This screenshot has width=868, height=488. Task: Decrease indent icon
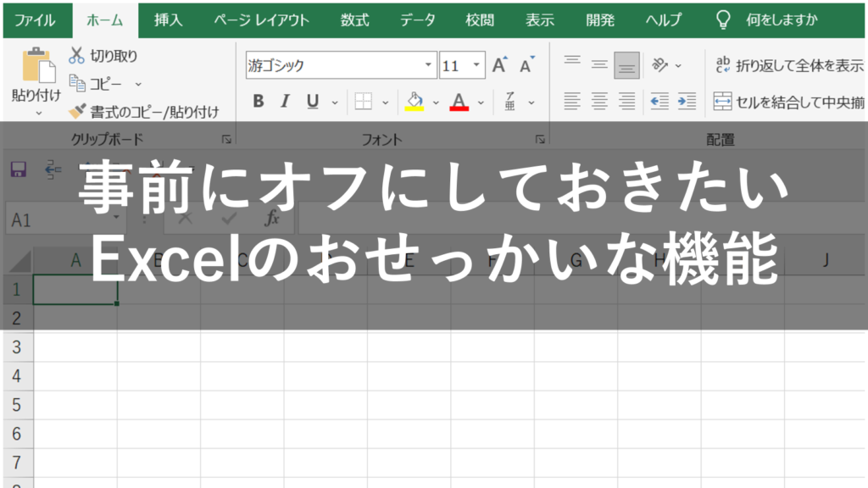click(659, 102)
